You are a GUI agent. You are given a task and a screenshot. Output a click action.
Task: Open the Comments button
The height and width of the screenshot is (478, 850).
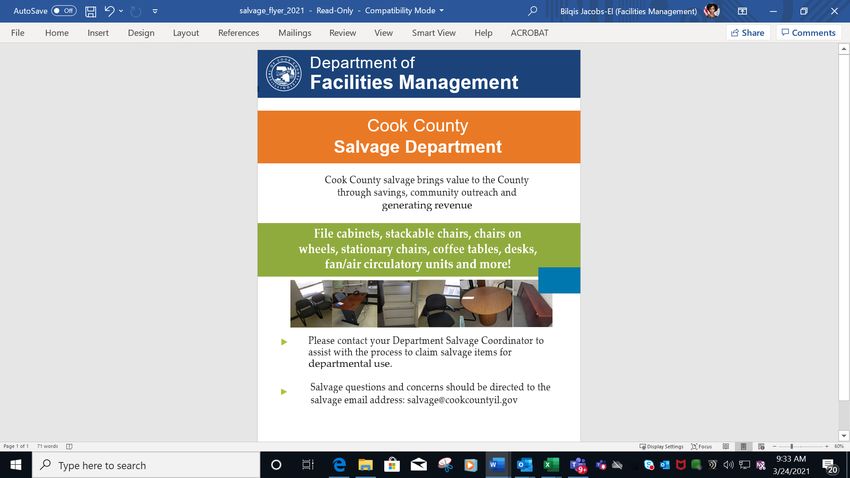(809, 33)
